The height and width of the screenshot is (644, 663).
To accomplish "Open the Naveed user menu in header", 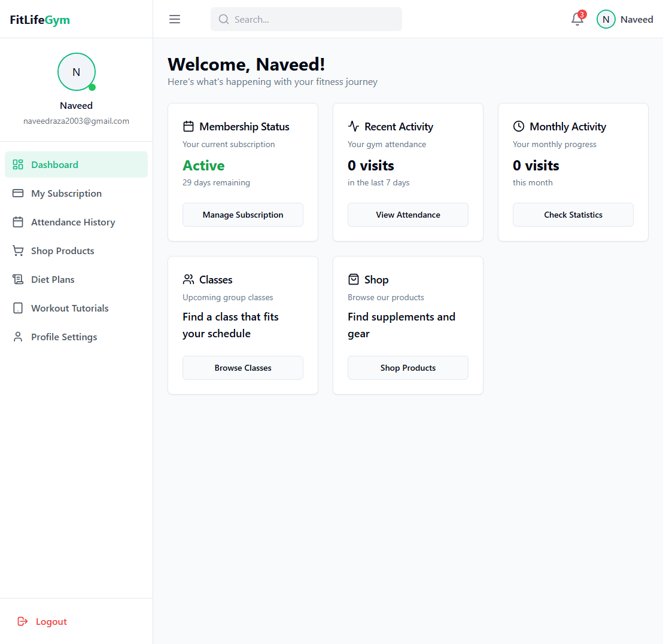I will coord(625,19).
